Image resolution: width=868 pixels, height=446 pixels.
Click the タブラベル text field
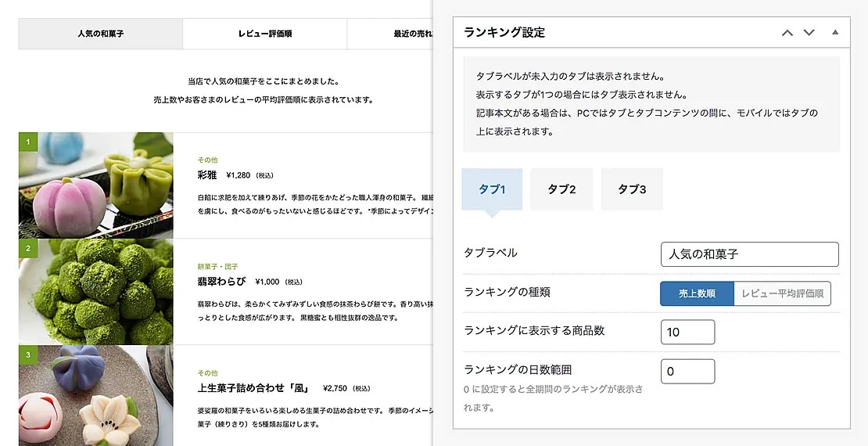coord(749,254)
